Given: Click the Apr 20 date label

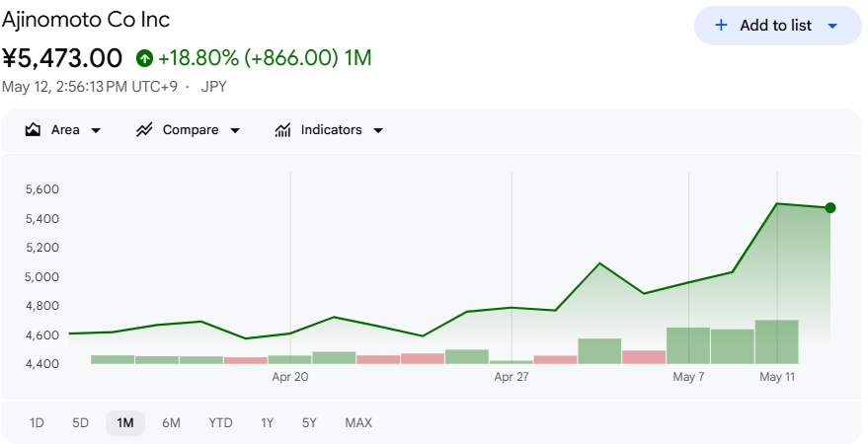Looking at the screenshot, I should click(x=290, y=377).
